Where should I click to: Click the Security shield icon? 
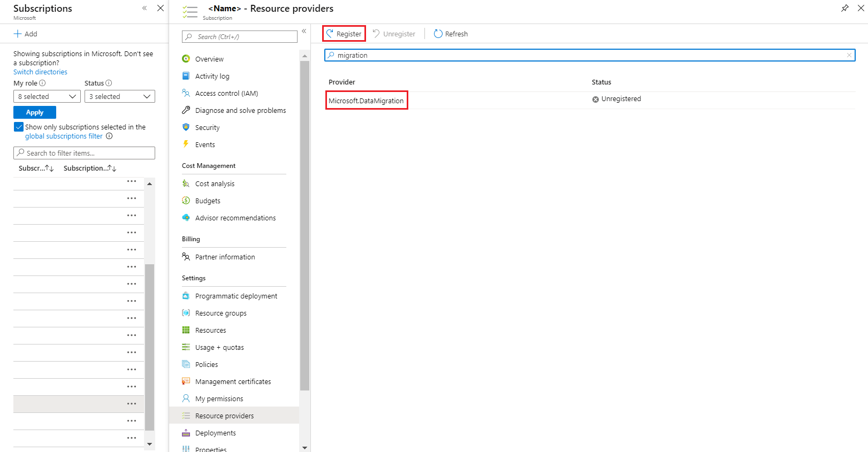point(186,127)
